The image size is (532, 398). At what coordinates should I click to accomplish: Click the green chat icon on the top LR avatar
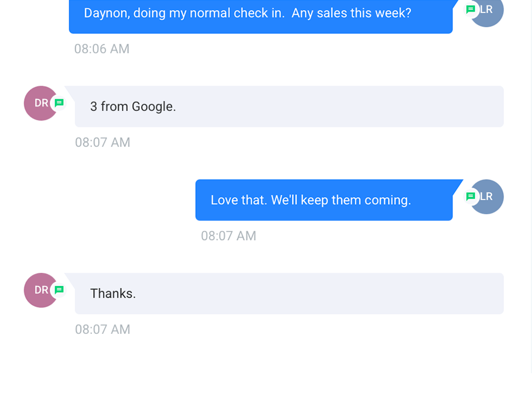[471, 9]
